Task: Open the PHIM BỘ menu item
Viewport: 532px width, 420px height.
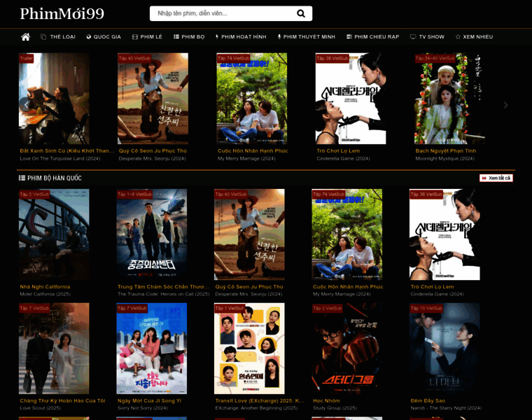Action: [x=189, y=36]
